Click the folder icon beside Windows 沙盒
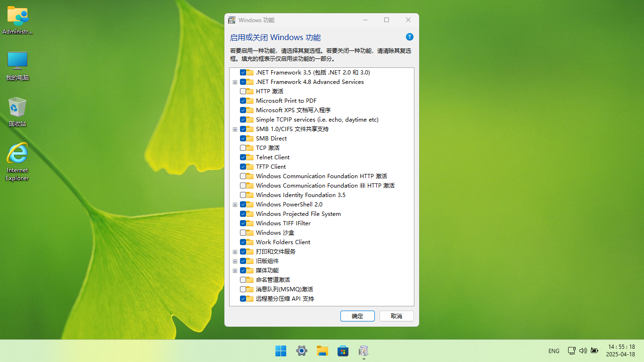644x362 pixels. point(250,232)
